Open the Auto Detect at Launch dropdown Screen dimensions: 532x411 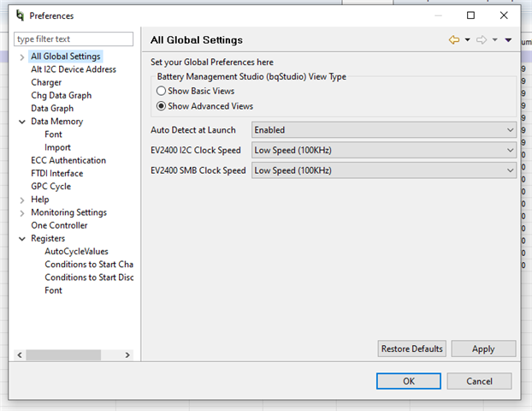point(384,130)
